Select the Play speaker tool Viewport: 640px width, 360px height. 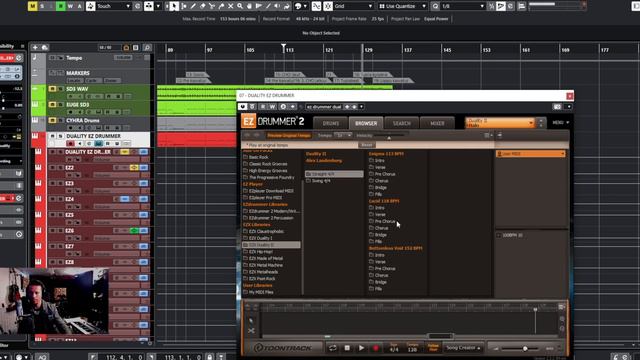pyautogui.click(x=278, y=6)
